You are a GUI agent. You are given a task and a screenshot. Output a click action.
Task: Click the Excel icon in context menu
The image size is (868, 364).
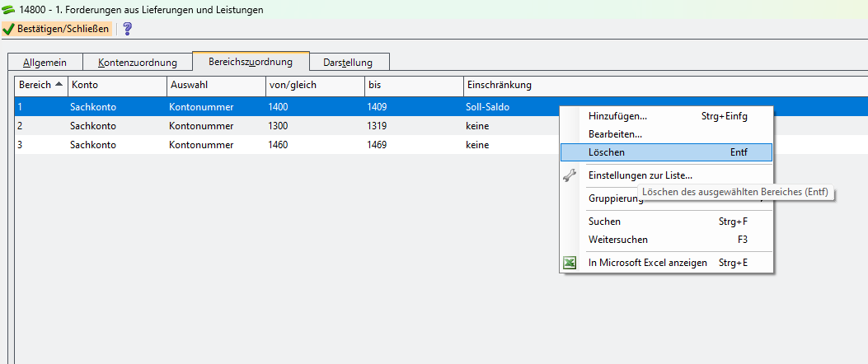(x=569, y=263)
